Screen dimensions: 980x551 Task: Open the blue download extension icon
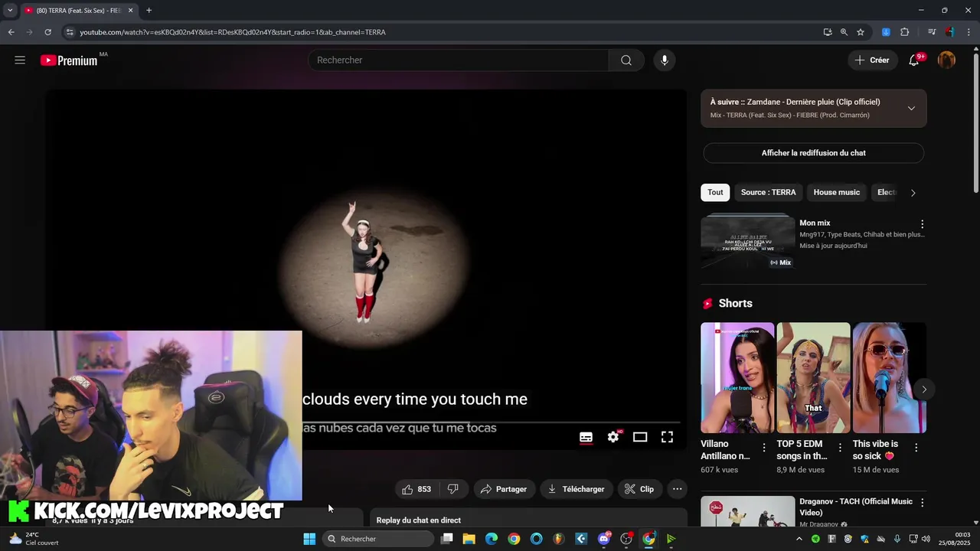[886, 32]
